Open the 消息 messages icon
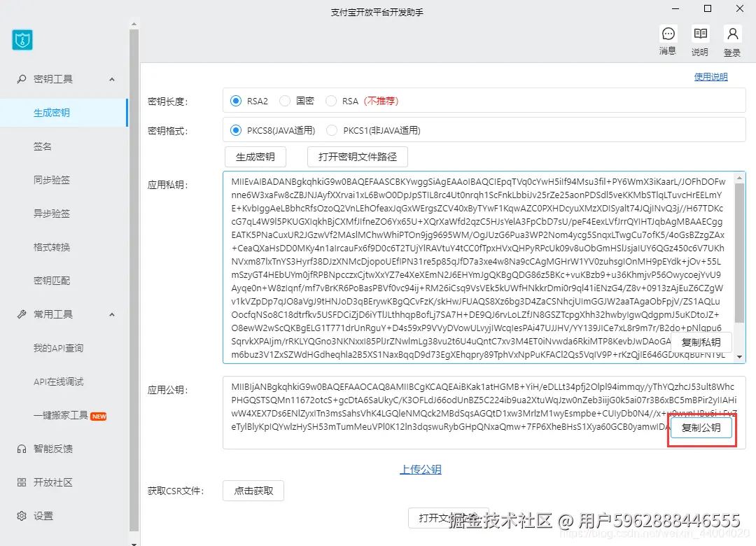Image resolution: width=756 pixels, height=546 pixels. (668, 34)
